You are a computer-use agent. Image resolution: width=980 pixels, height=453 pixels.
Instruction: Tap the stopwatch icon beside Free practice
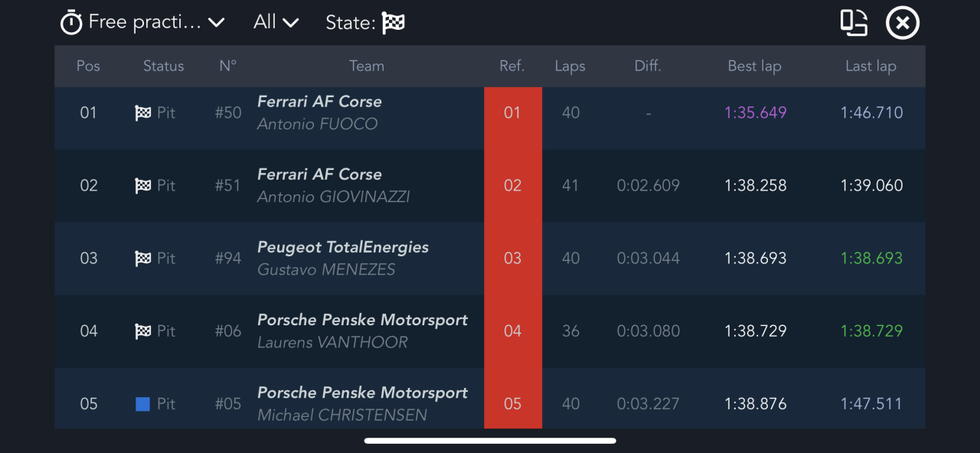tap(71, 23)
